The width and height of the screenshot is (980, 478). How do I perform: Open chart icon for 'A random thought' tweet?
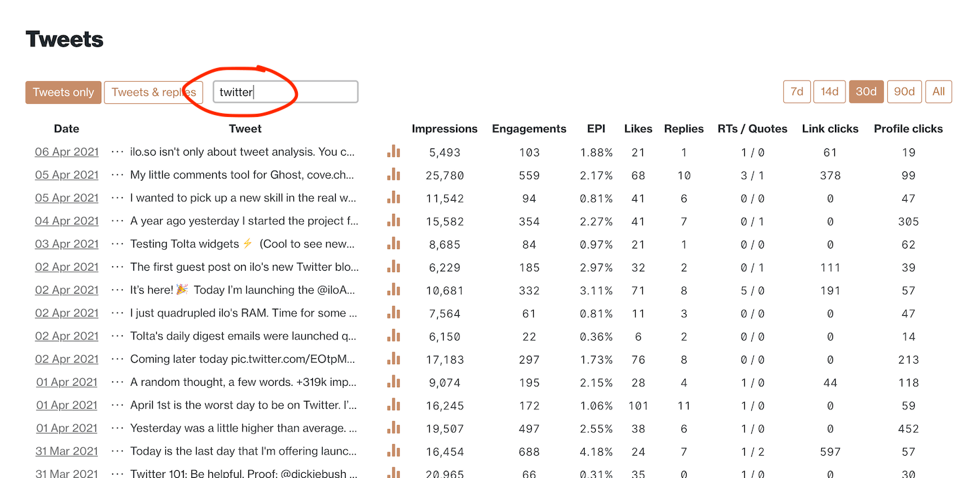coord(393,382)
